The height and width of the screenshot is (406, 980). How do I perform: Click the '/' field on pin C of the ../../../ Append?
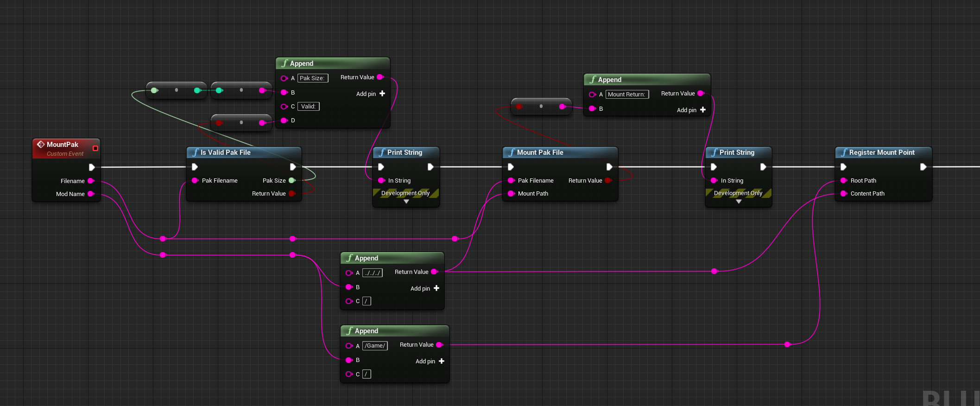pyautogui.click(x=367, y=301)
